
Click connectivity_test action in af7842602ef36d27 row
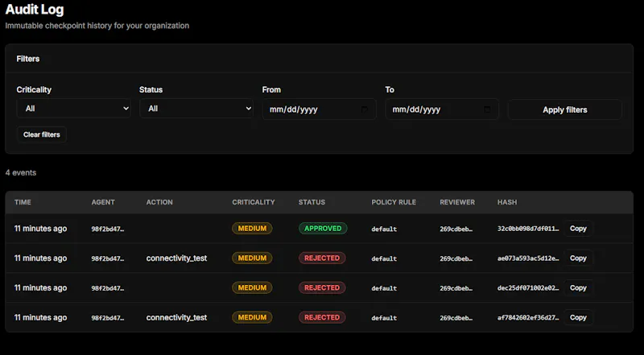pos(176,317)
